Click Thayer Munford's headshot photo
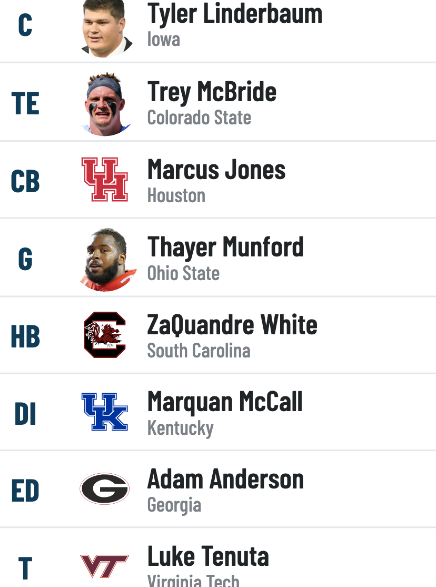Screen dimensions: 436x587 click(108, 259)
